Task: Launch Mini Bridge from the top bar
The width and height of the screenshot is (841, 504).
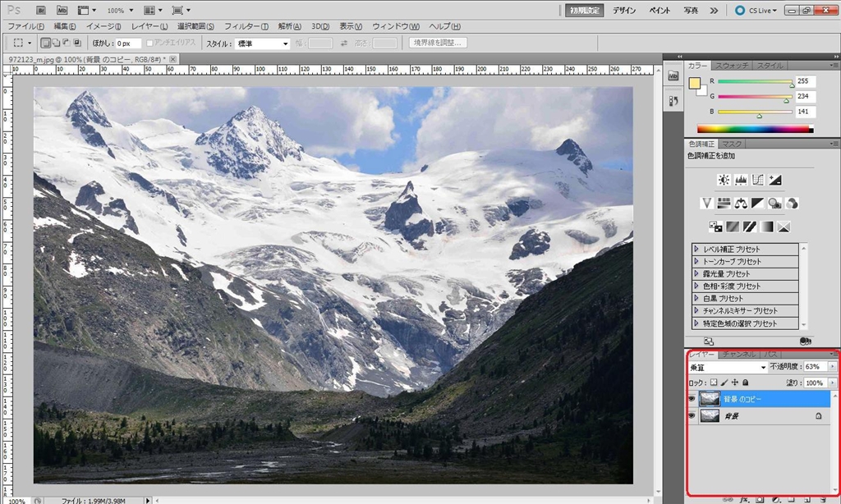Action: (62, 10)
